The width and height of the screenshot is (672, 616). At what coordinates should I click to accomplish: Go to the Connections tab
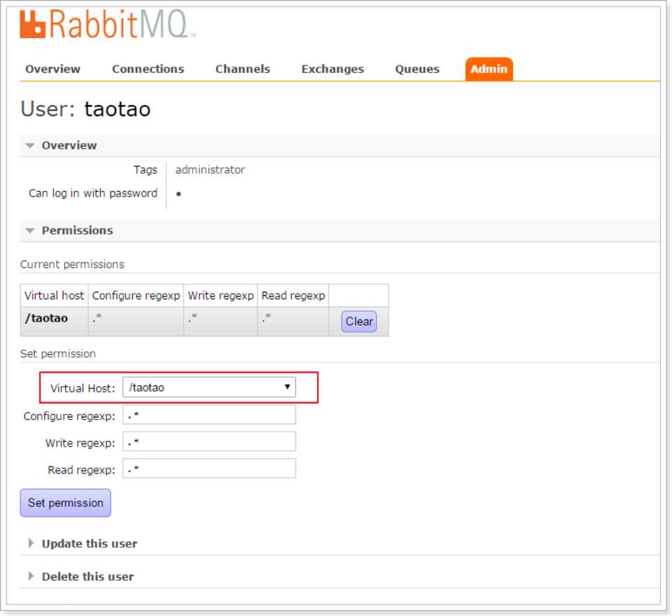[x=148, y=69]
